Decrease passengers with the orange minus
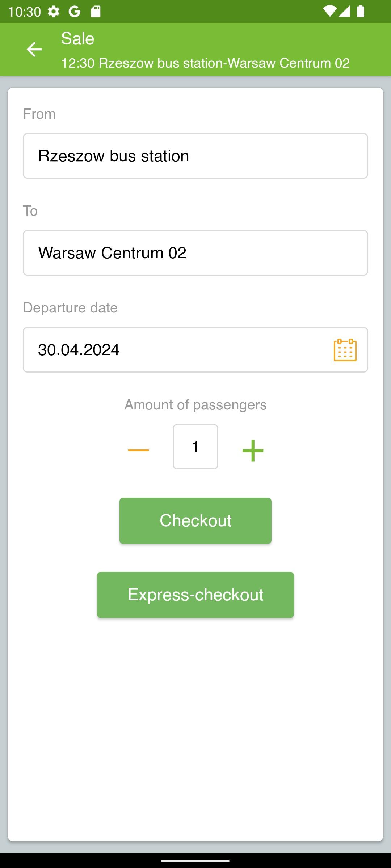 (138, 450)
